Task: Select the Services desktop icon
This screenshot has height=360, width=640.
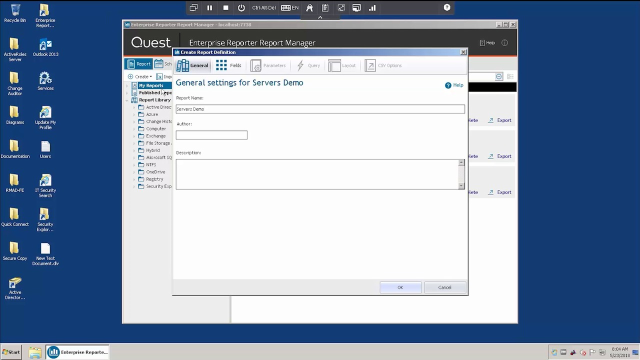Action: [x=45, y=81]
